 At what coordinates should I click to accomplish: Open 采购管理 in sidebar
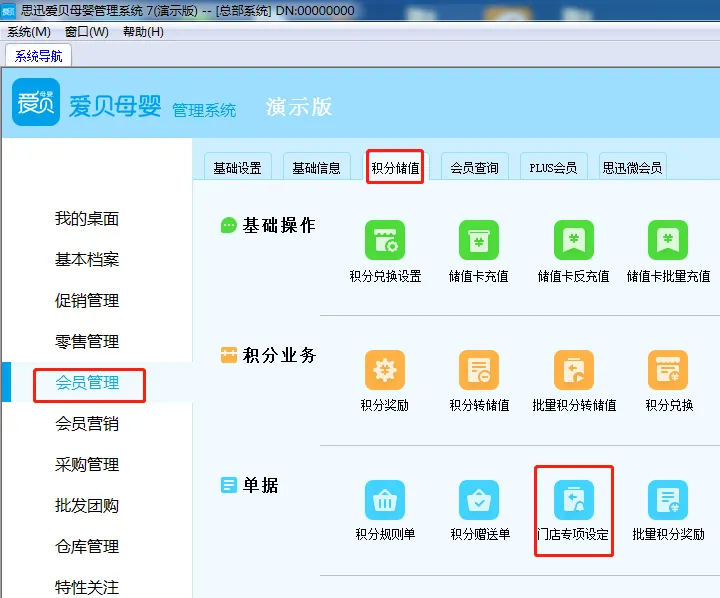(87, 464)
